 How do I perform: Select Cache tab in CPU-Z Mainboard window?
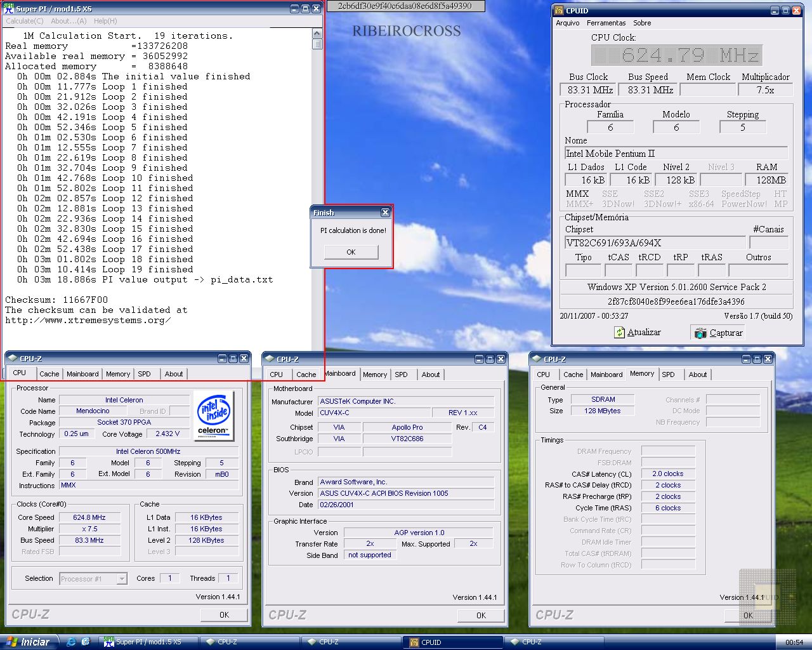click(306, 375)
